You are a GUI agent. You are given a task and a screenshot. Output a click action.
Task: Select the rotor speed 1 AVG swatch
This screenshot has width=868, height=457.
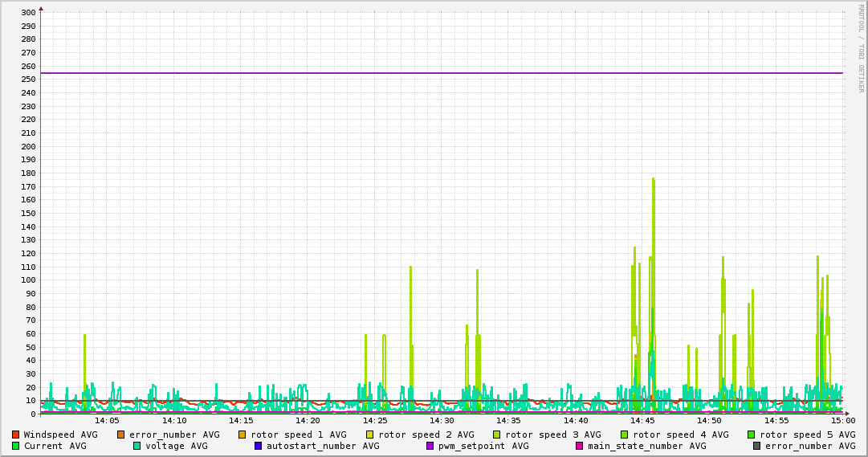242,435
